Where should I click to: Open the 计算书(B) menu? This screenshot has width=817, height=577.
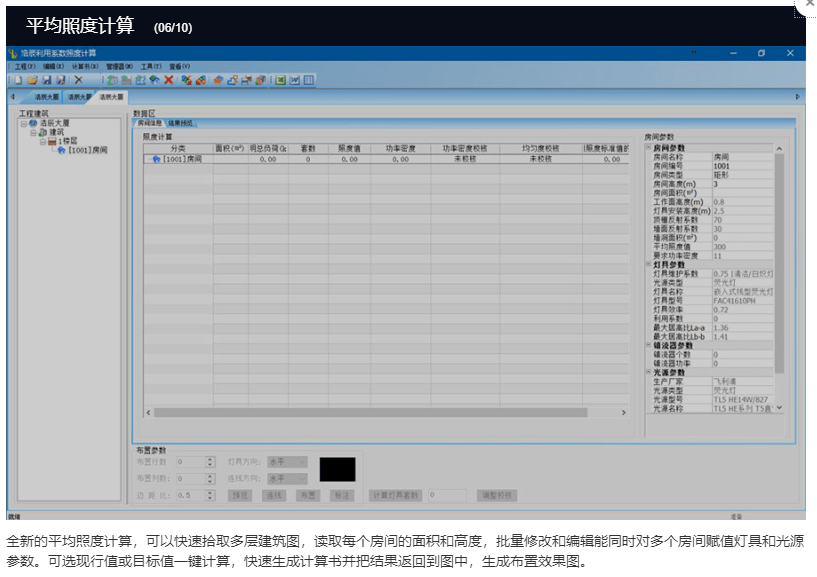(x=85, y=67)
